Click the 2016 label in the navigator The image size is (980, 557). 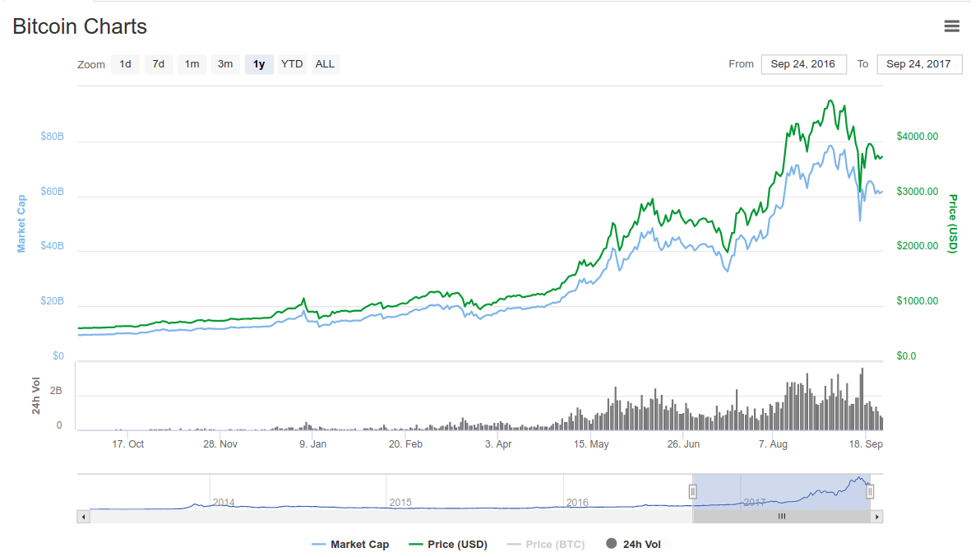point(577,502)
